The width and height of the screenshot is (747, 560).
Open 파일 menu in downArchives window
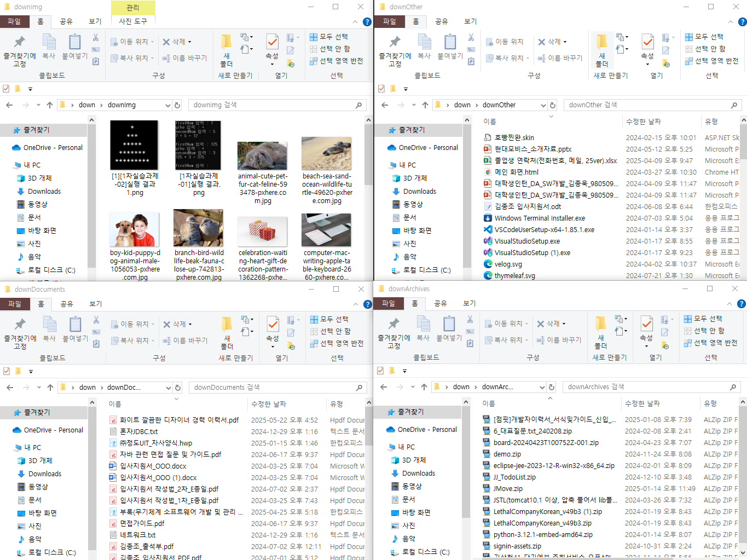point(388,303)
